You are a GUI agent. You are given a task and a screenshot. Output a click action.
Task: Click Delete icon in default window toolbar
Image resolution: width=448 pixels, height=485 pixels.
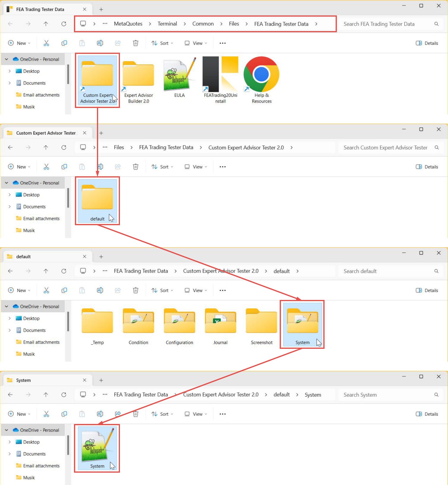(136, 290)
